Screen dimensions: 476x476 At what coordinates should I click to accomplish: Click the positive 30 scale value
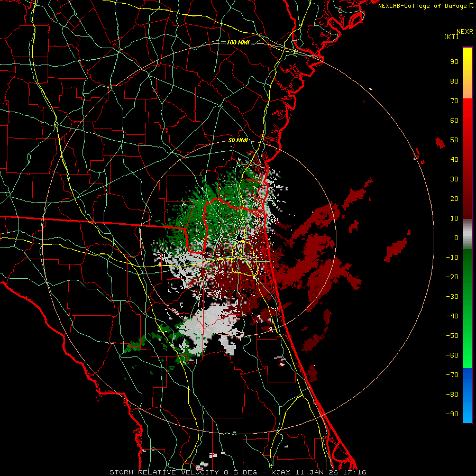point(454,179)
